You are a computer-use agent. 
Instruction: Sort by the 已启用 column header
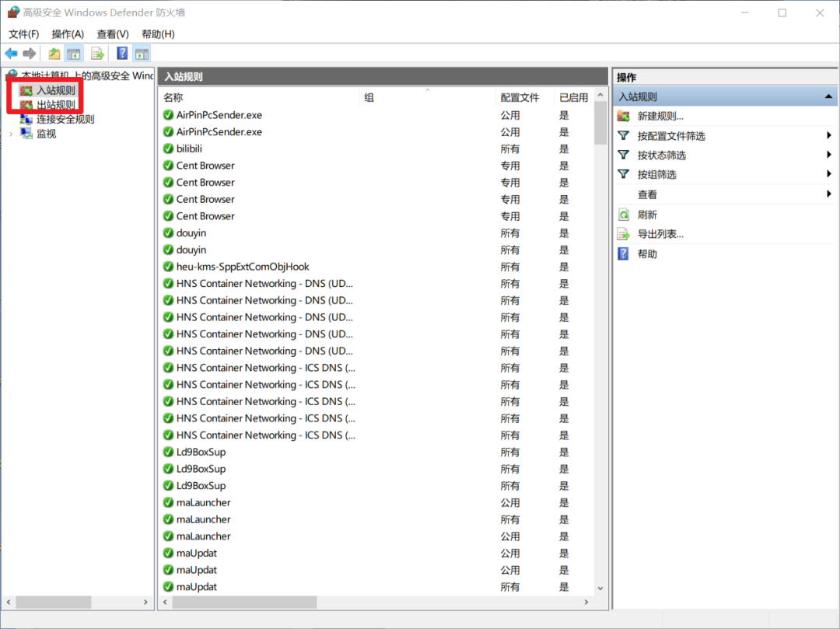(574, 97)
